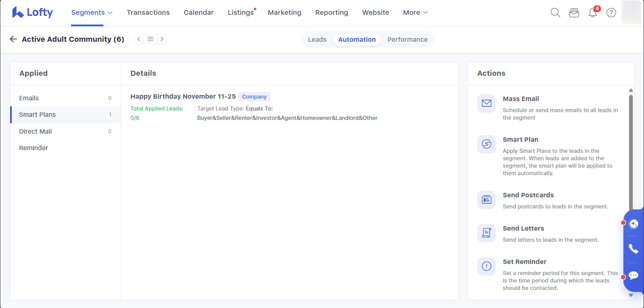This screenshot has height=308, width=644.
Task: Open the floating phone dialer icon
Action: (633, 249)
